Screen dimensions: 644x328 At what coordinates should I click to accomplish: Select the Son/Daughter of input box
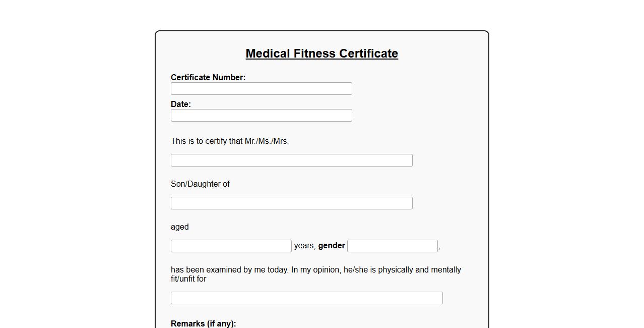[x=291, y=203]
